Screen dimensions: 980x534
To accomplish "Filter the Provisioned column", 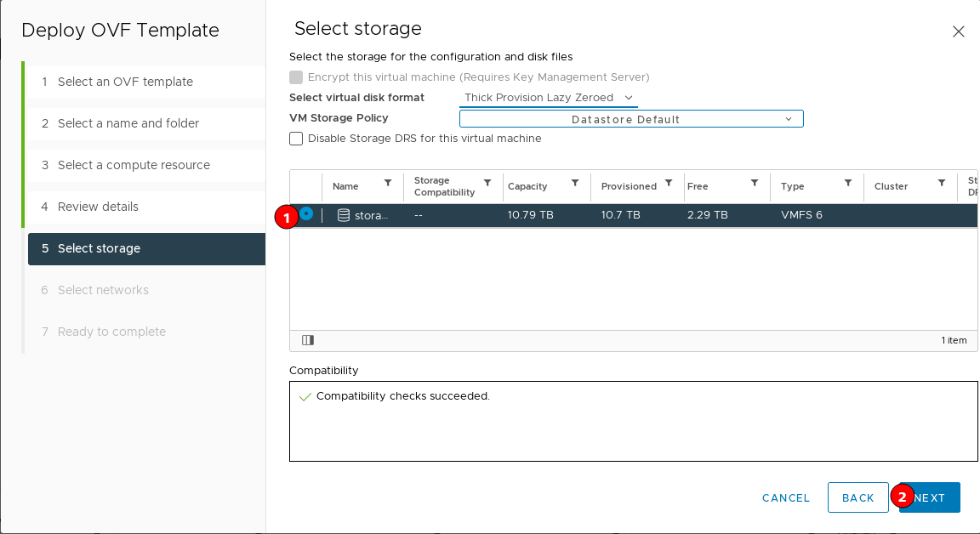I will click(x=669, y=183).
